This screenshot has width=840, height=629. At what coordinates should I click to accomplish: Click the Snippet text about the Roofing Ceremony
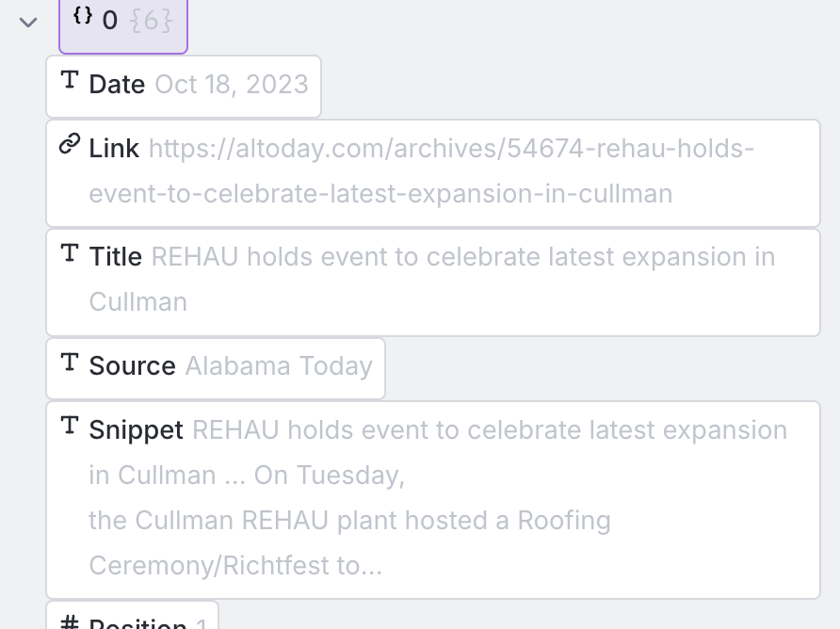pos(349,521)
